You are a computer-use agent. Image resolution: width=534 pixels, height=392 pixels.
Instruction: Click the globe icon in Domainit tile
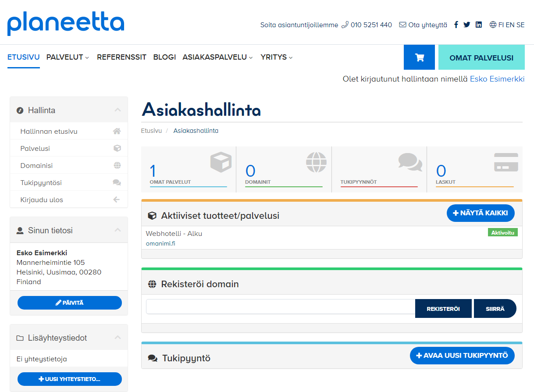pyautogui.click(x=316, y=162)
